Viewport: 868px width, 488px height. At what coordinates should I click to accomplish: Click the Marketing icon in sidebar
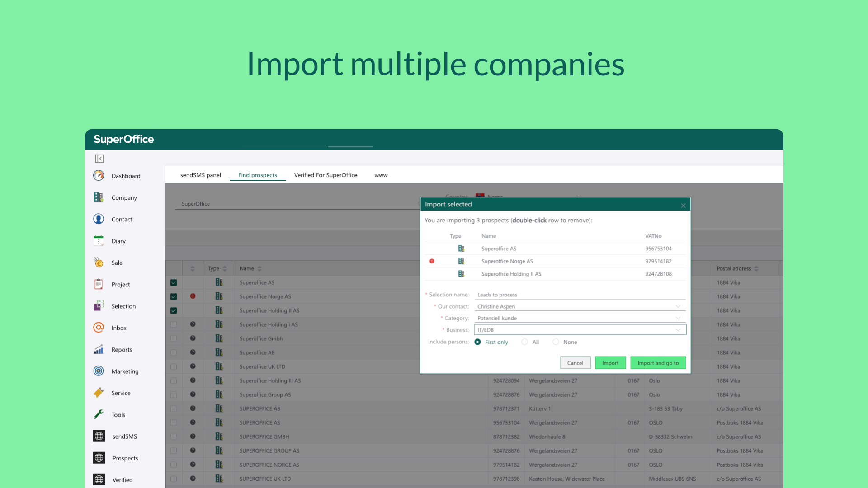point(99,371)
